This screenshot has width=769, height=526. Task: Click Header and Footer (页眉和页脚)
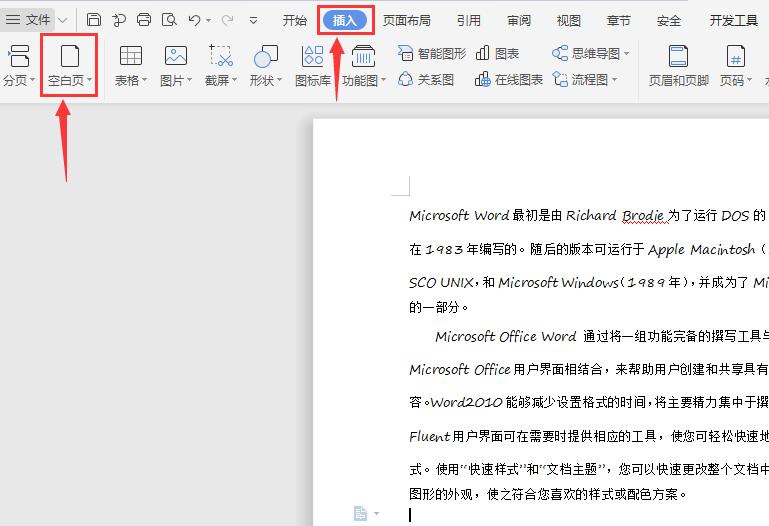678,65
